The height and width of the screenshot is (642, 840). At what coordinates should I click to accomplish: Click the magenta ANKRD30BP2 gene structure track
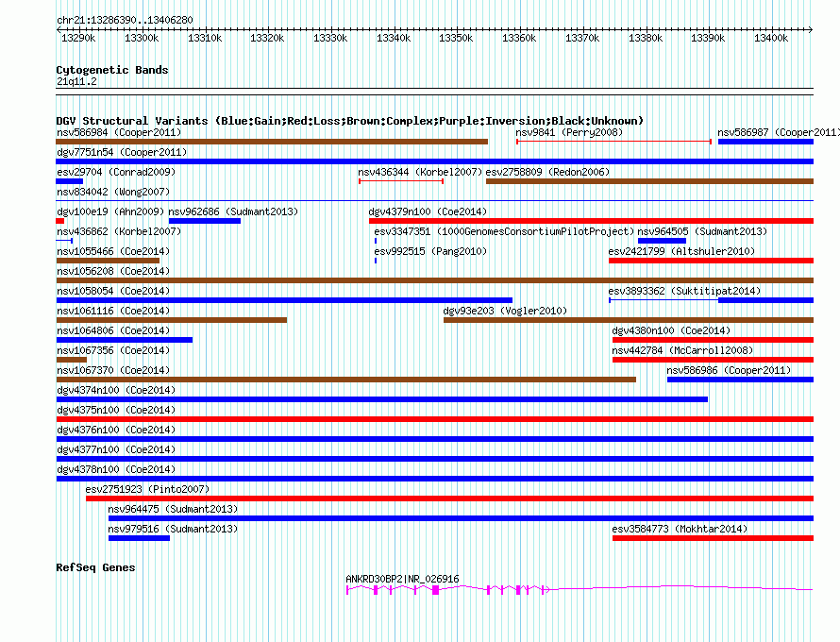pos(580,589)
